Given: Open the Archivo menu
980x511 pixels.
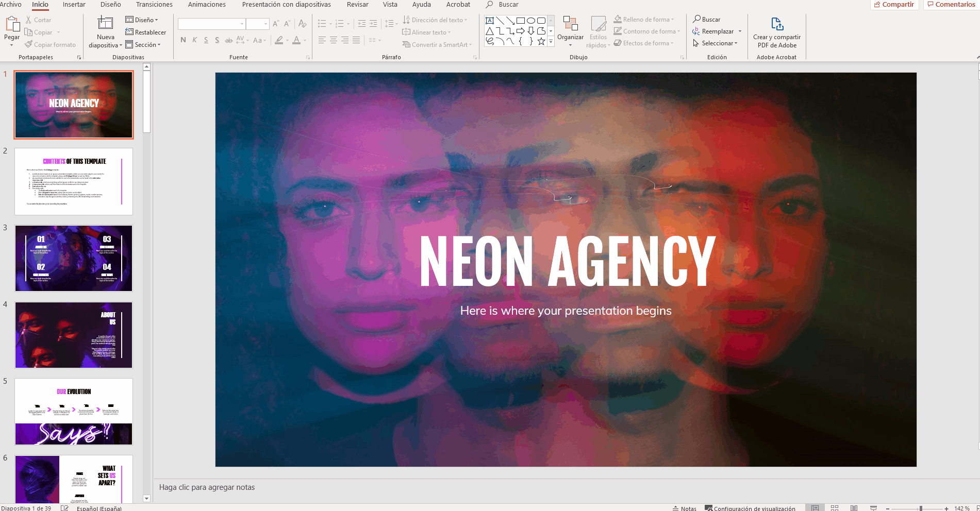Looking at the screenshot, I should [11, 5].
